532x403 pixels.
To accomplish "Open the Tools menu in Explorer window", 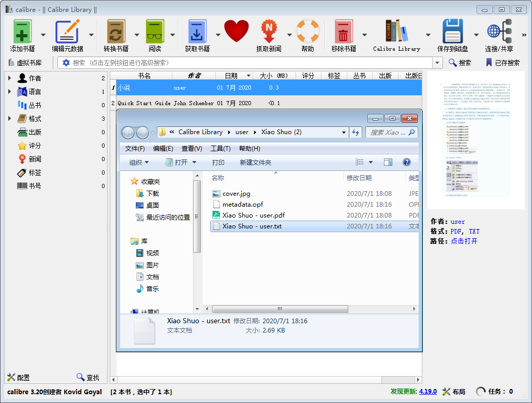I will pos(220,149).
